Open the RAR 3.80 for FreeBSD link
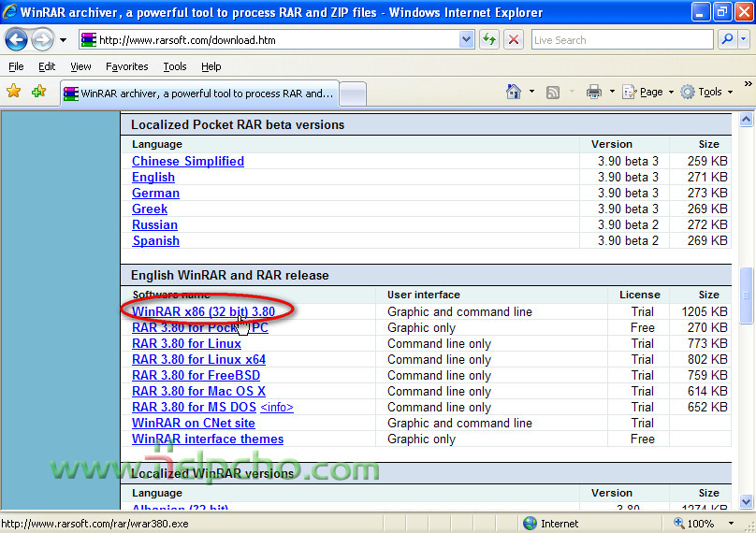 (x=196, y=375)
